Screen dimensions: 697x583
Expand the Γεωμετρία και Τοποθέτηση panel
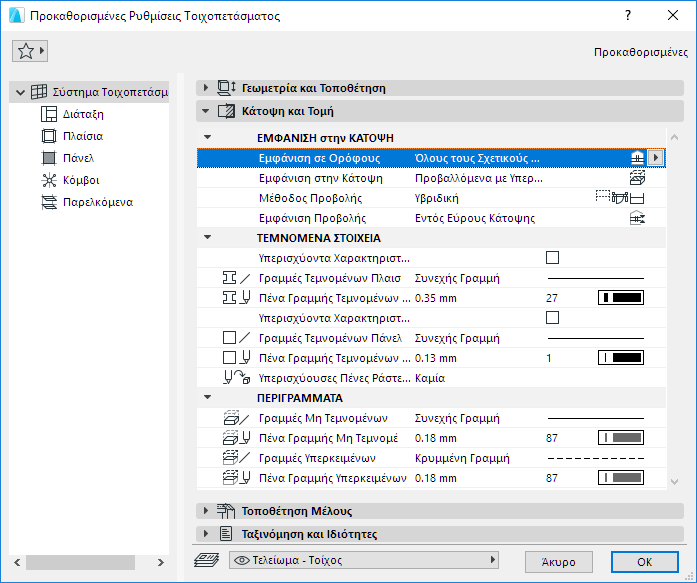click(x=205, y=88)
